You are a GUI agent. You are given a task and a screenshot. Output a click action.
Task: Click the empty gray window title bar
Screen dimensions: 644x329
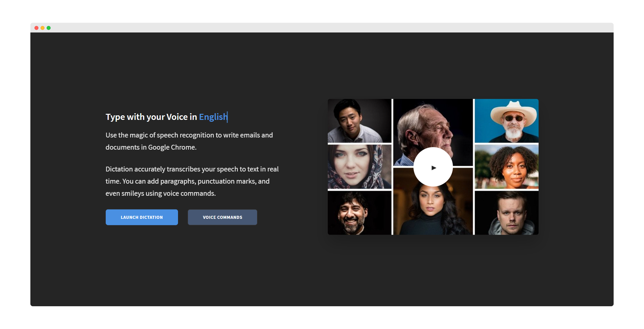coord(322,28)
